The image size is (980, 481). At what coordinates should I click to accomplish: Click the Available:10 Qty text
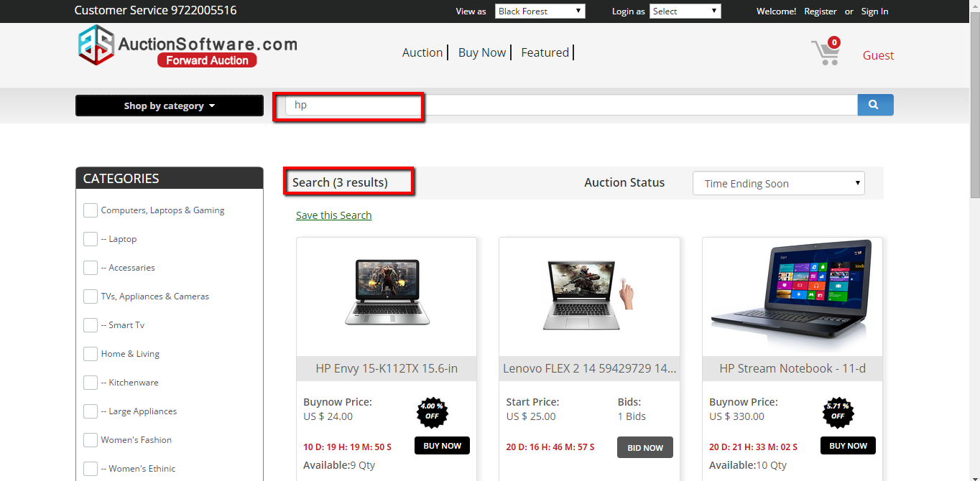[x=748, y=465]
